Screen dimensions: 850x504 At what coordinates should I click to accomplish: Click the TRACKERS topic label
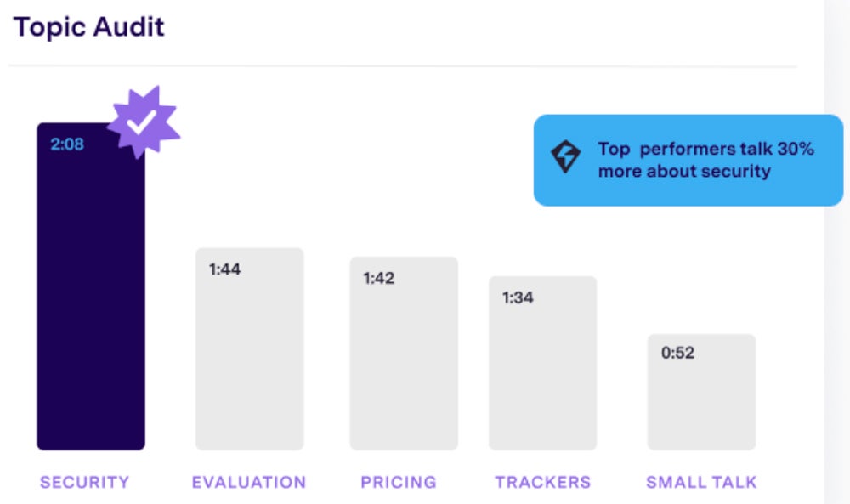coord(543,482)
